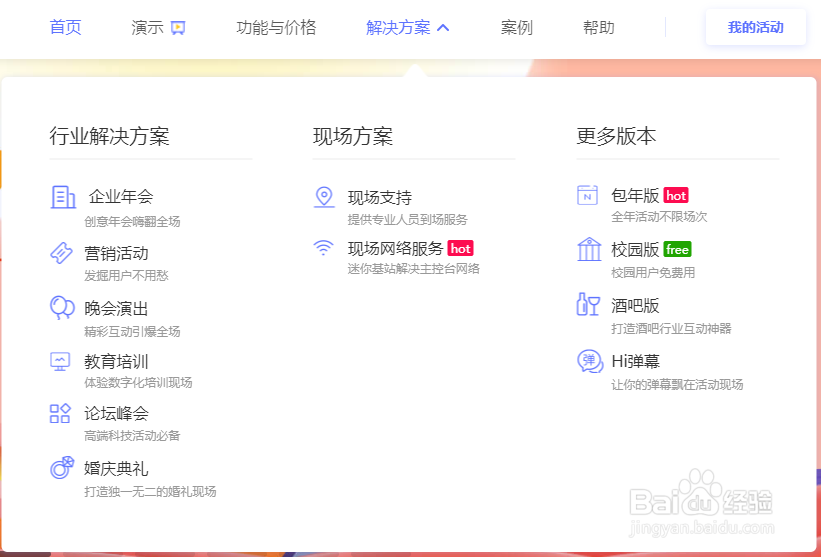Viewport: 821px width, 557px height.
Task: Click the bottle and glass icon for 酒吧版
Action: pyautogui.click(x=588, y=304)
